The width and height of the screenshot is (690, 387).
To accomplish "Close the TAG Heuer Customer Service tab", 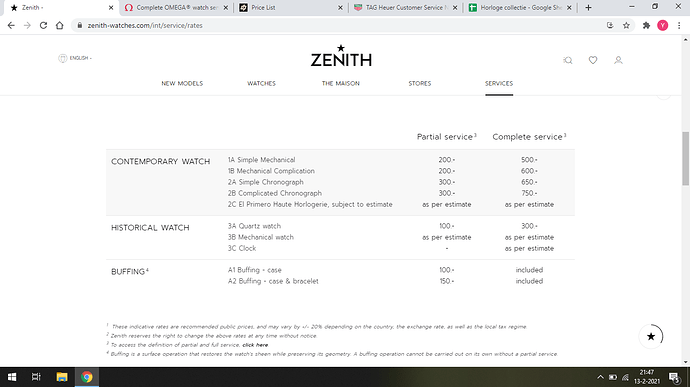I will 455,7.
